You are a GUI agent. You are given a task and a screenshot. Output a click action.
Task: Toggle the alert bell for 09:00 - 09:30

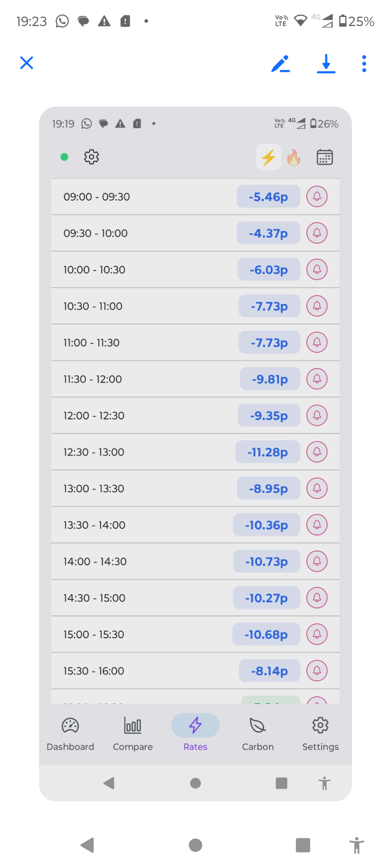317,196
